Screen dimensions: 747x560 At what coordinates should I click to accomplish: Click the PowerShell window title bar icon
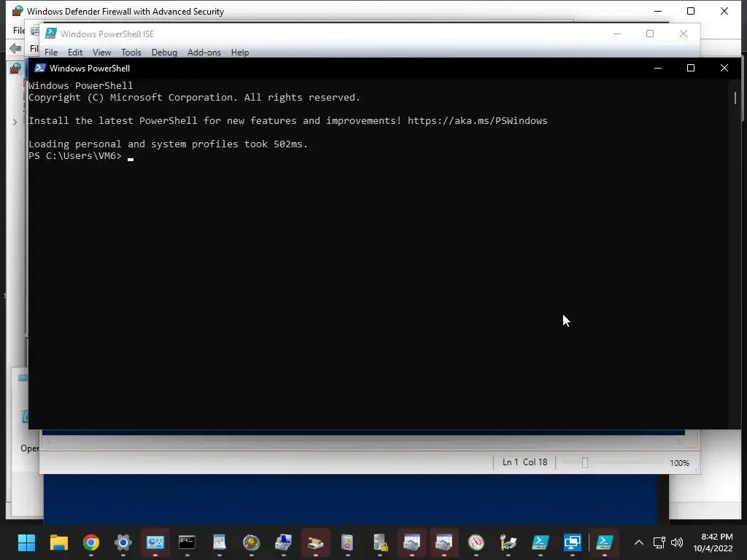(40, 68)
